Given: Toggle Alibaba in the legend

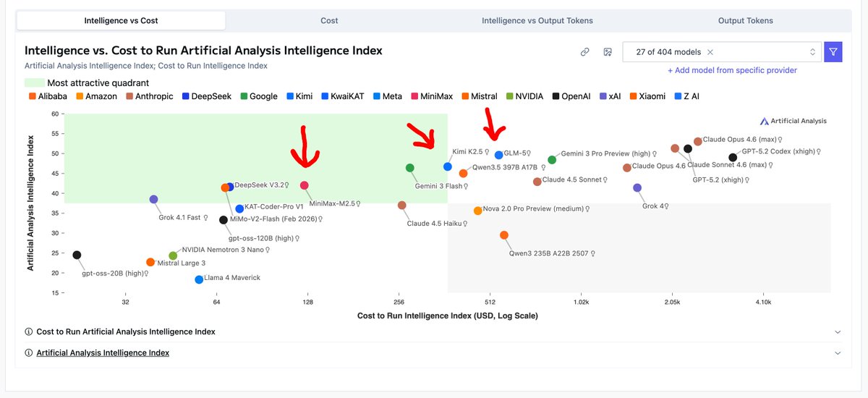Looking at the screenshot, I should (x=48, y=96).
